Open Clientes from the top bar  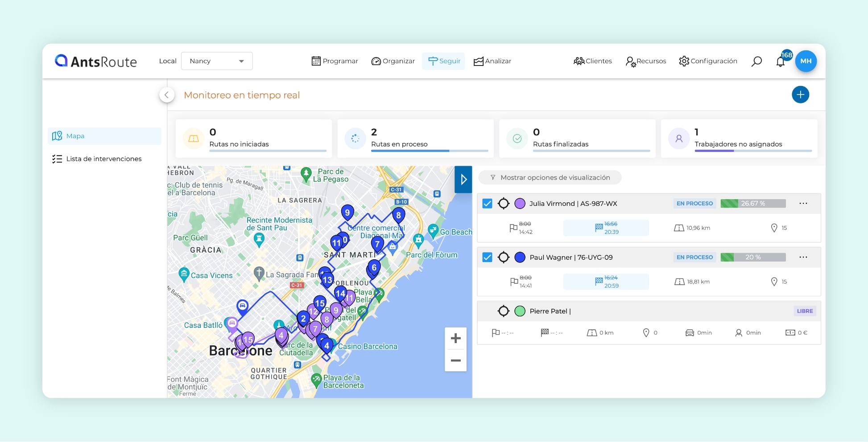(592, 61)
